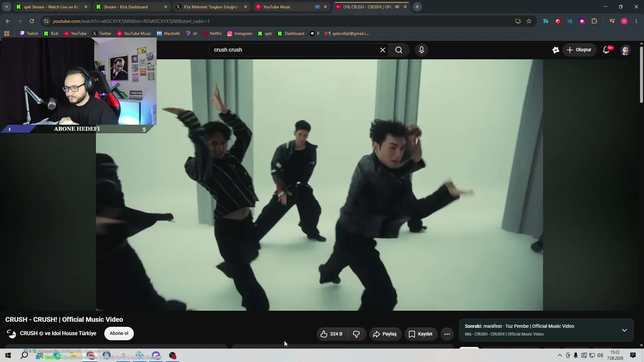This screenshot has width=644, height=362.
Task: Open the media control icon in toolbar
Action: 612,21
